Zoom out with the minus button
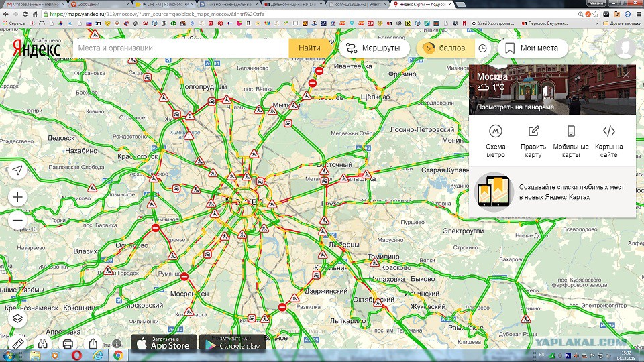Image resolution: width=644 pixels, height=362 pixels. 17,221
